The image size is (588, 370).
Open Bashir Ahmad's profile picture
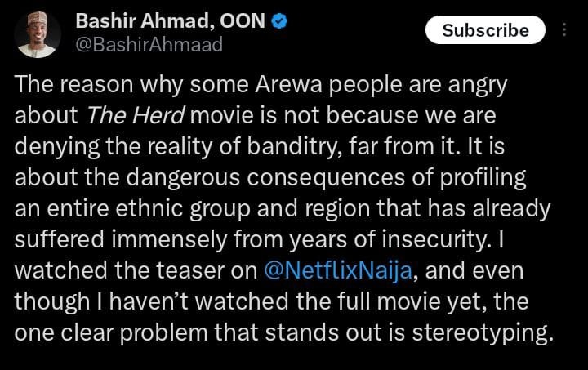pos(38,34)
